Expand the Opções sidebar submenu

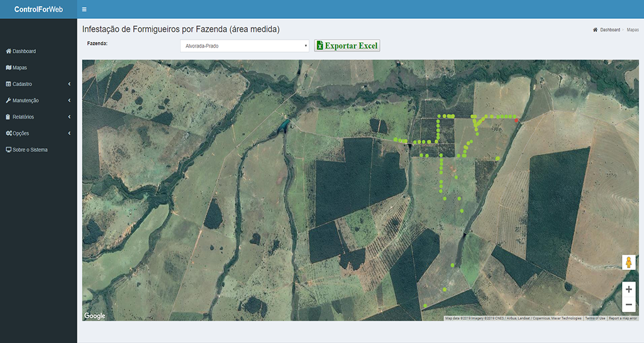pos(38,133)
